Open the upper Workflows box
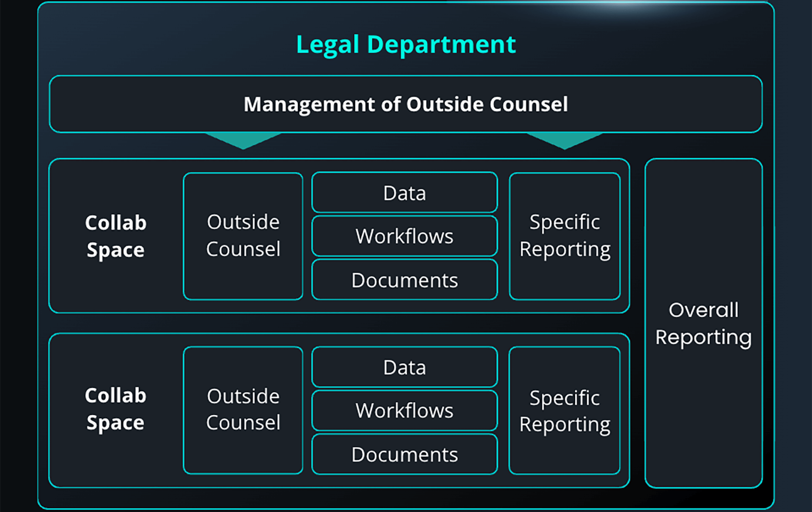 pos(404,236)
